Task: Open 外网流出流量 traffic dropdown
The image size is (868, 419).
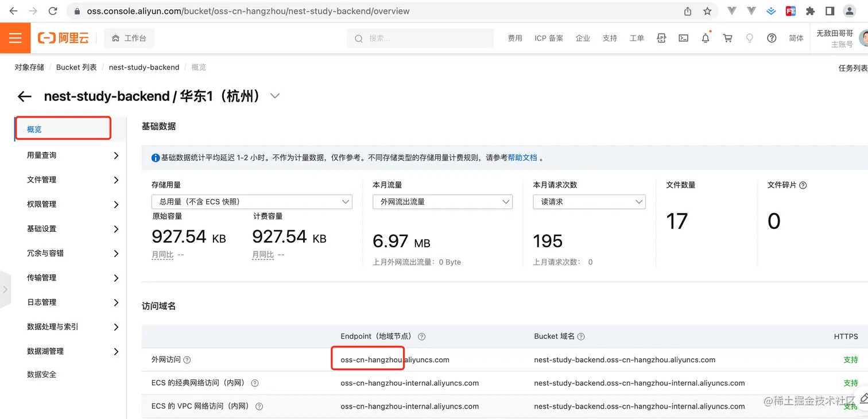Action: (442, 201)
